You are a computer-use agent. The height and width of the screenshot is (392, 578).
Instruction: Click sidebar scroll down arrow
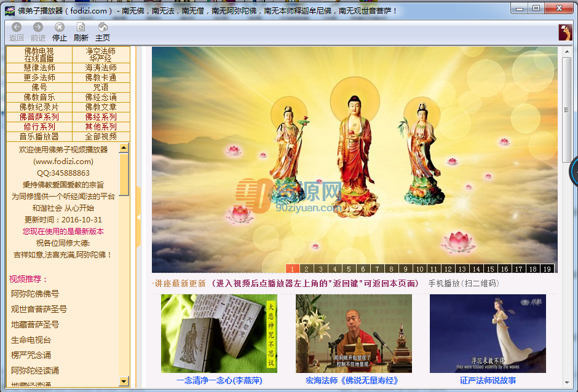[x=124, y=381]
